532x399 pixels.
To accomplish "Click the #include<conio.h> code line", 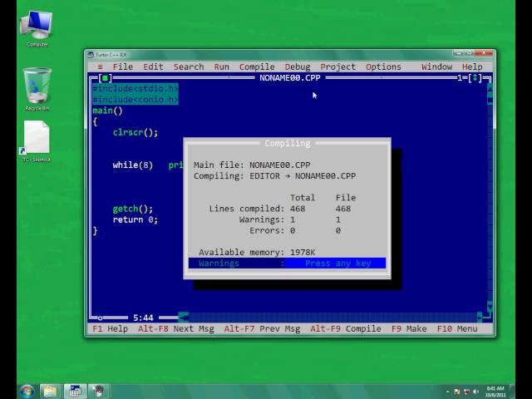I will pos(135,100).
